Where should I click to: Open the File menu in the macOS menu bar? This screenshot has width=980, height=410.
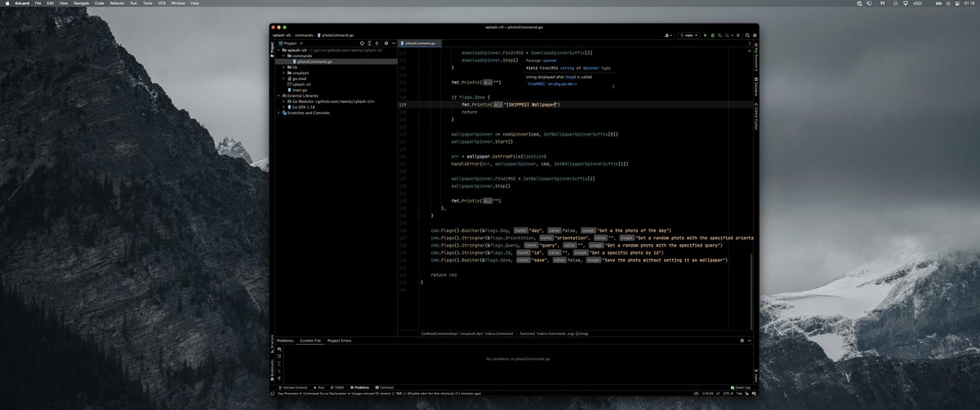(38, 3)
